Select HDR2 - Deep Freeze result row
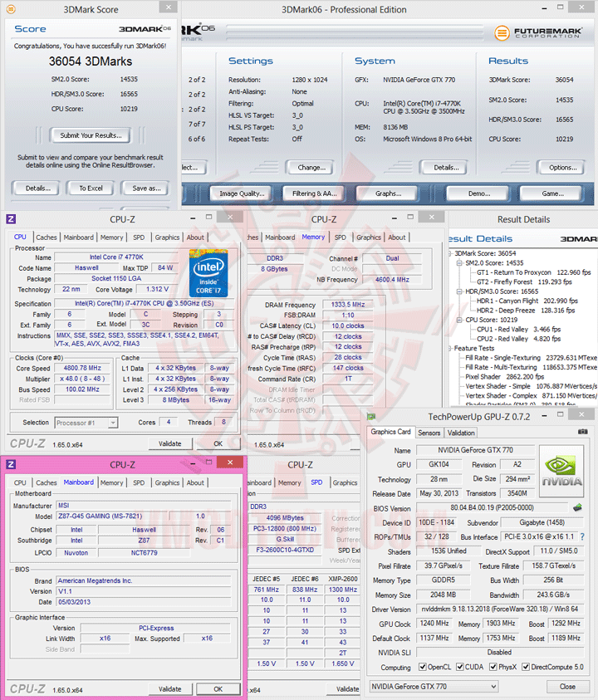This screenshot has width=598, height=700. 525,311
